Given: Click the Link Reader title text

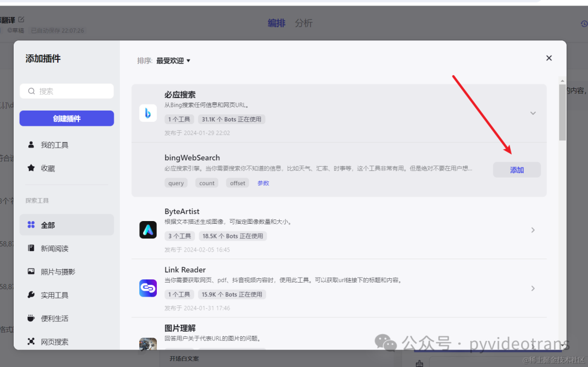Looking at the screenshot, I should pyautogui.click(x=185, y=270).
